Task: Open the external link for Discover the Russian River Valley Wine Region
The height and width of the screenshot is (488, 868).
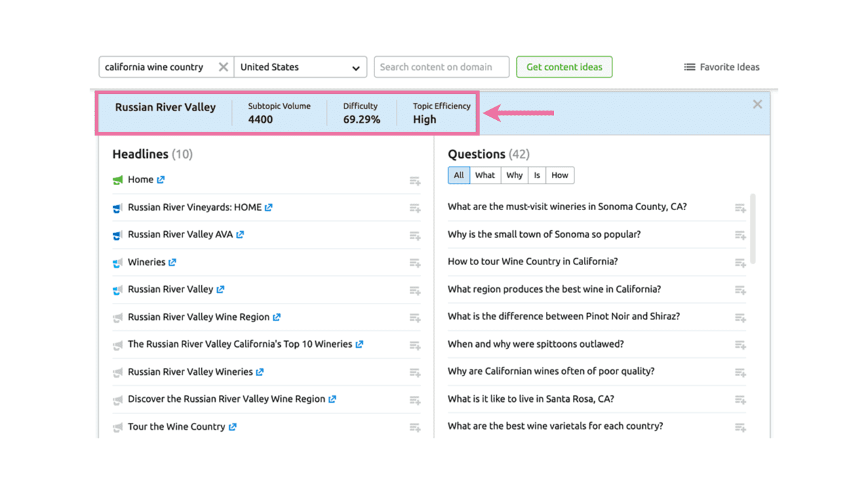Action: coord(331,399)
